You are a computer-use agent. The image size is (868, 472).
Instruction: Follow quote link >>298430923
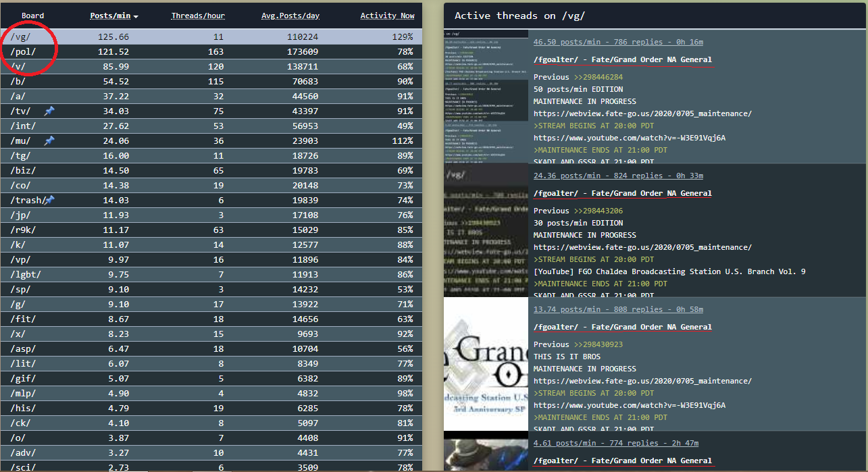click(x=598, y=344)
